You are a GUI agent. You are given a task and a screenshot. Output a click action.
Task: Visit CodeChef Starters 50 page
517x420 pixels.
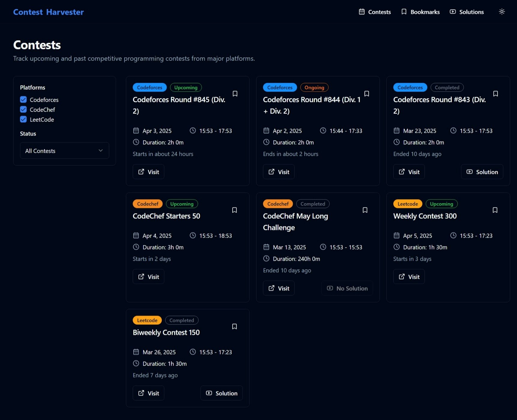(149, 277)
